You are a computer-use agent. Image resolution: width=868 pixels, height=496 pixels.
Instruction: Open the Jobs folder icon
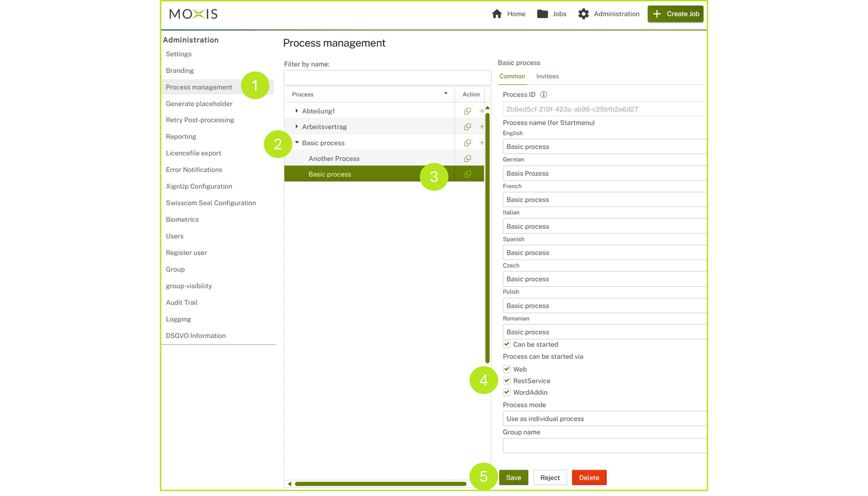pyautogui.click(x=542, y=14)
